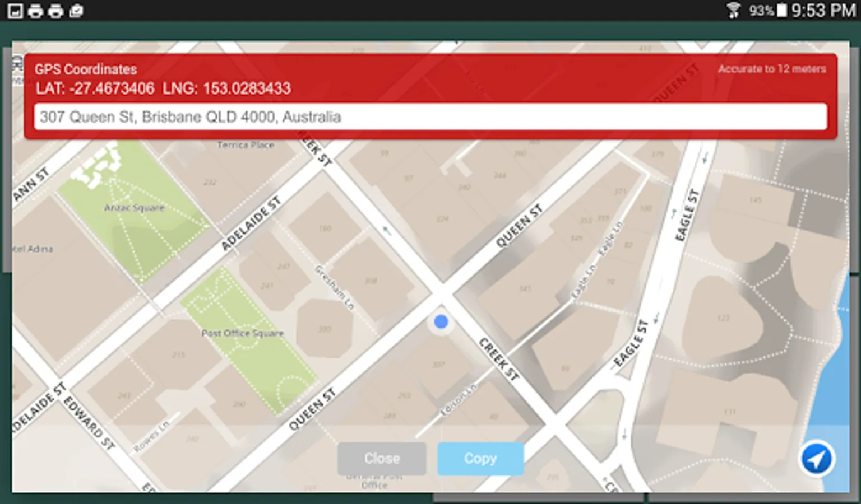
Task: Tap the EDWARD ST label
Action: click(x=89, y=423)
